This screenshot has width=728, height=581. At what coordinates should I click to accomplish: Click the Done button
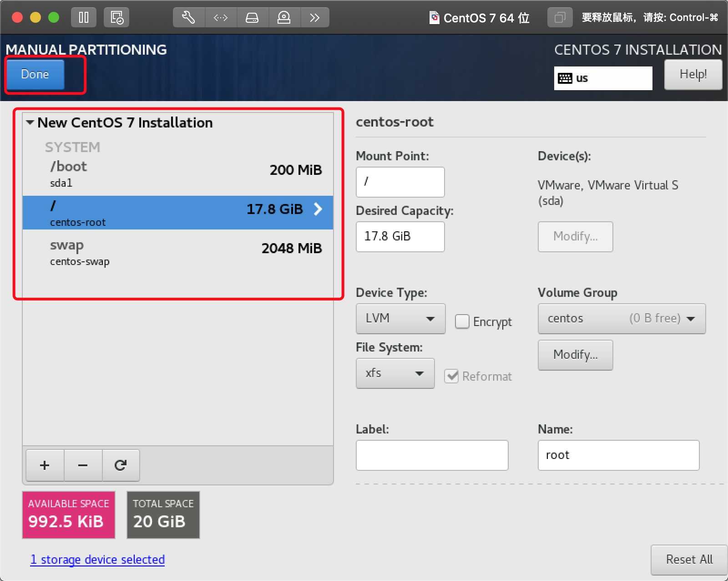35,74
